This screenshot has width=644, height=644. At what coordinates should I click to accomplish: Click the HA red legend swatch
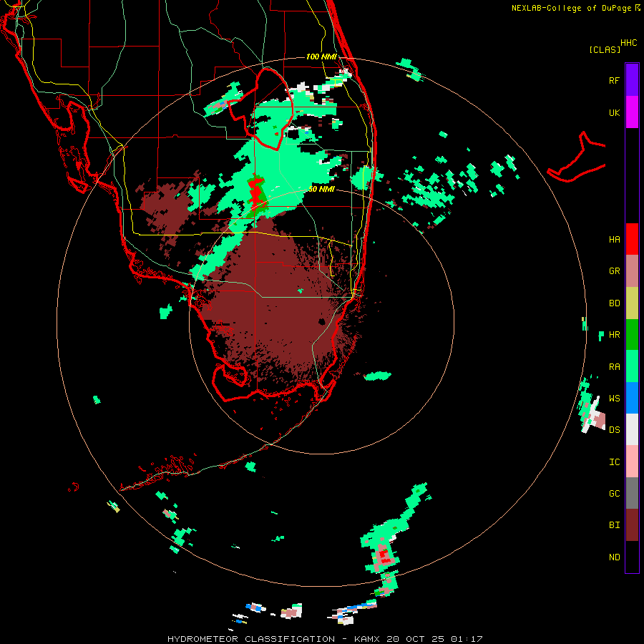[632, 239]
